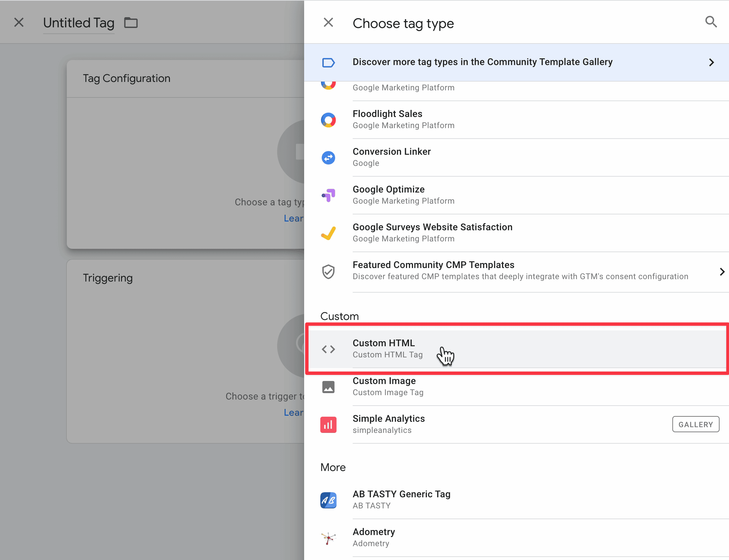Viewport: 729px width, 560px height.
Task: Click the folder icon beside Untitled Tag
Action: pyautogui.click(x=131, y=23)
